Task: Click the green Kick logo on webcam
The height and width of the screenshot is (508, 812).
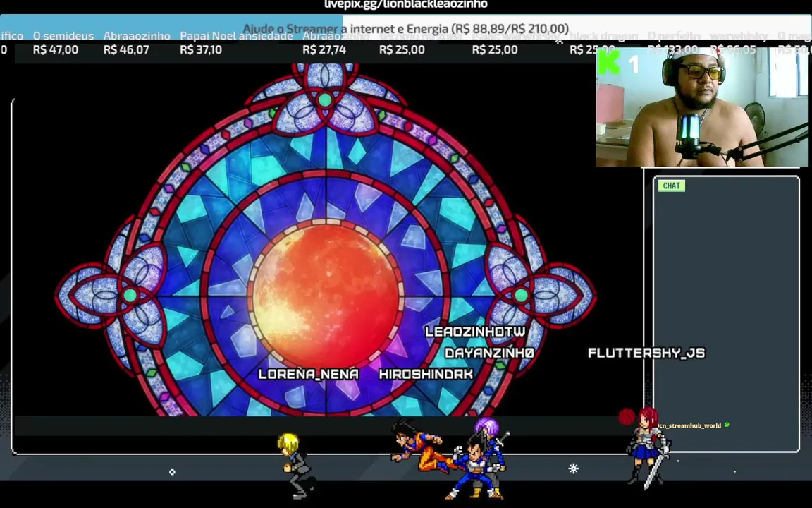Action: (x=608, y=63)
